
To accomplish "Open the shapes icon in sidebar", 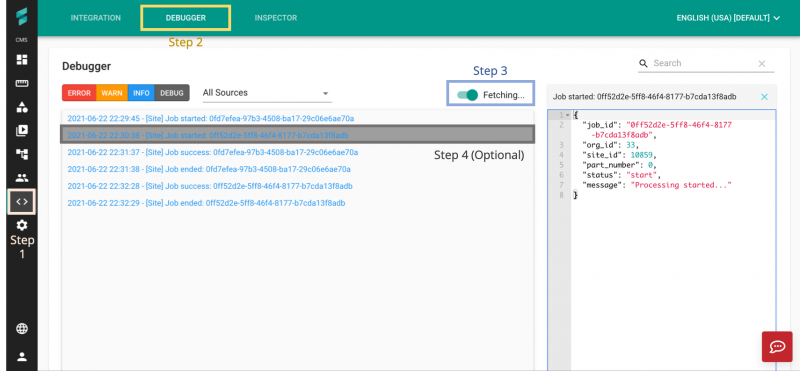I will (22, 107).
